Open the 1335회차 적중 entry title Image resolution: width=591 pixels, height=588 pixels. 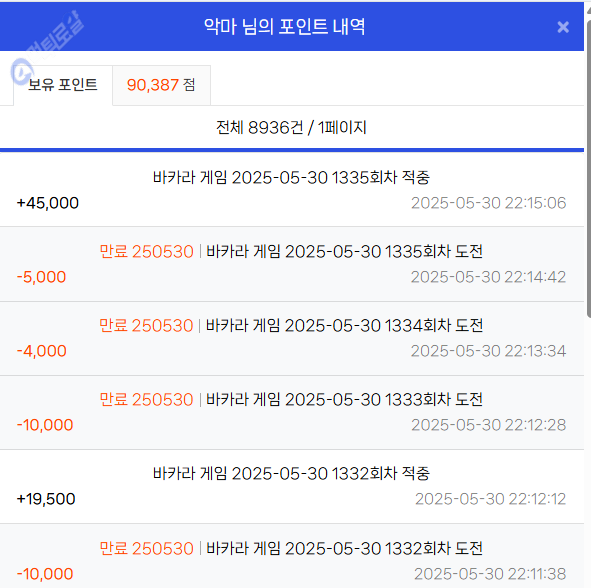(291, 178)
